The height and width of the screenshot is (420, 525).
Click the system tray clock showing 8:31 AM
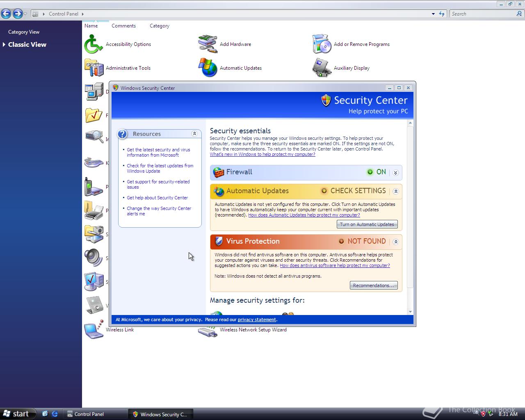tap(508, 414)
